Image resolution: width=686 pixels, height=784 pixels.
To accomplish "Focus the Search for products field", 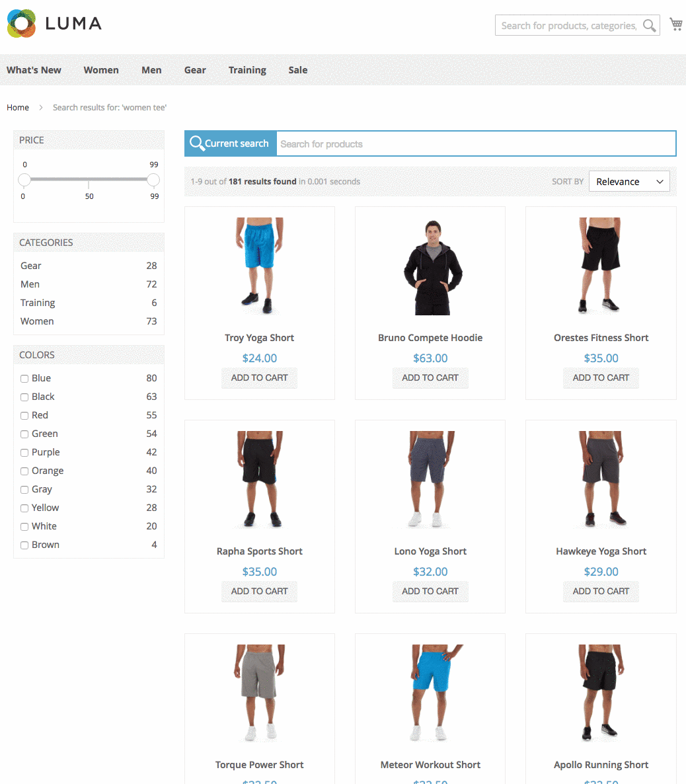I will pyautogui.click(x=476, y=144).
